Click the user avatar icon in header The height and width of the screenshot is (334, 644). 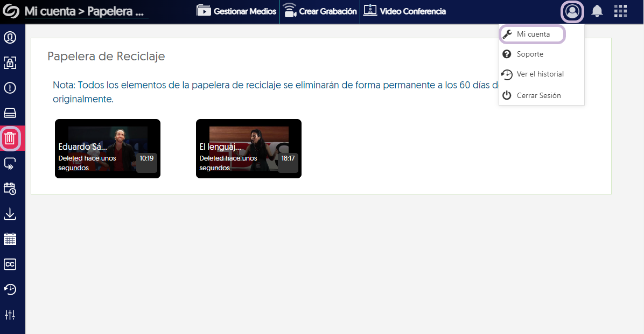pos(572,11)
